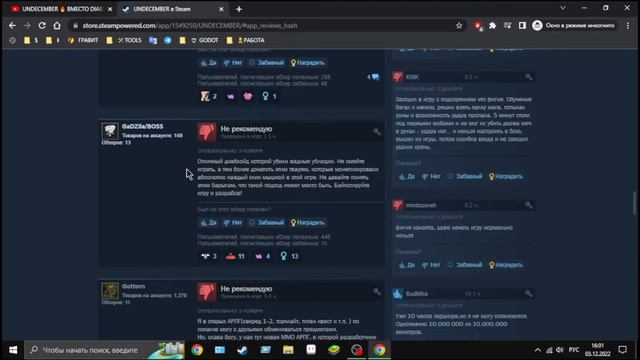Image resolution: width=640 pixels, height=360 pixels.
Task: Mark GaDZIla/BOSS review as Забавный
Action: point(267,222)
